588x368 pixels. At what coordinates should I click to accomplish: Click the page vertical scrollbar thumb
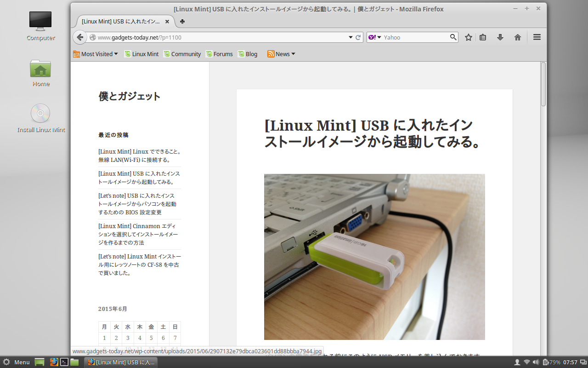pyautogui.click(x=543, y=84)
